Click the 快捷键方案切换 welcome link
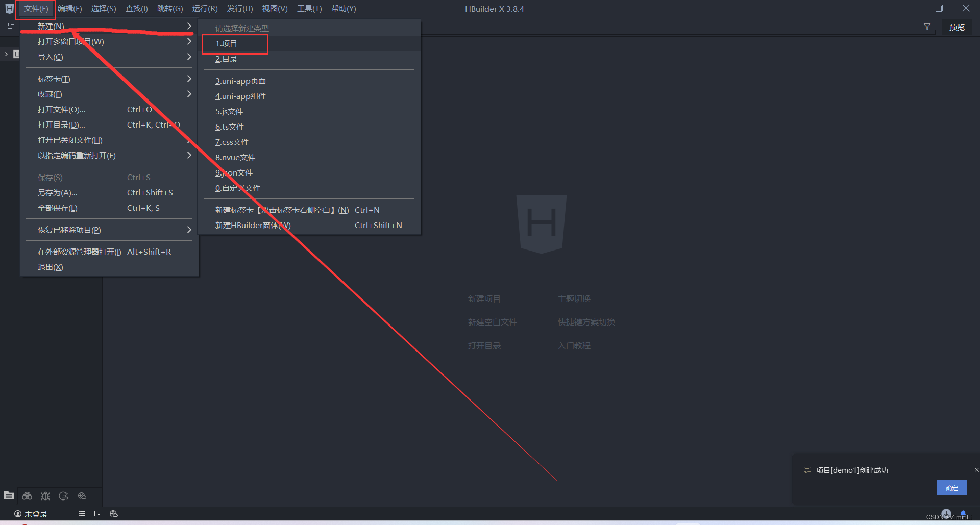The width and height of the screenshot is (980, 525). pos(586,322)
